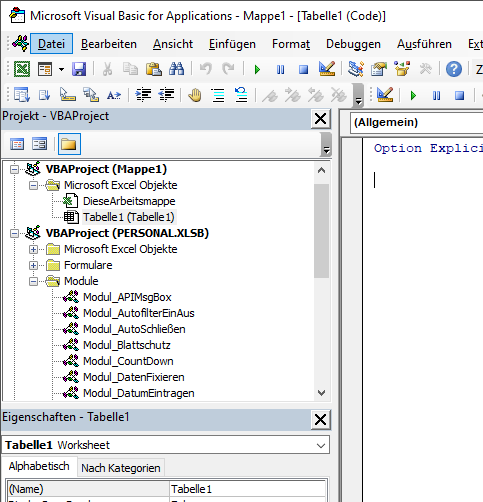The height and width of the screenshot is (502, 483).
Task: Click the Uncomment Block icon
Action: pos(241,95)
